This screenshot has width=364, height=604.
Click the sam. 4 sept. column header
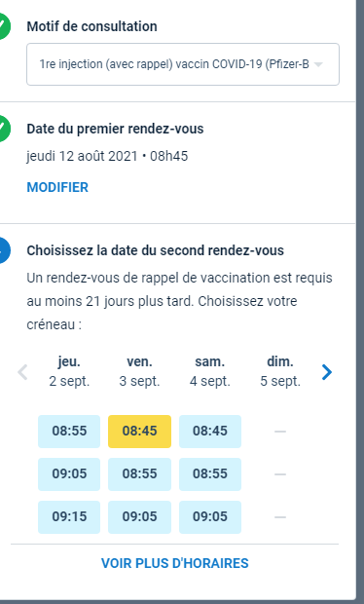210,371
